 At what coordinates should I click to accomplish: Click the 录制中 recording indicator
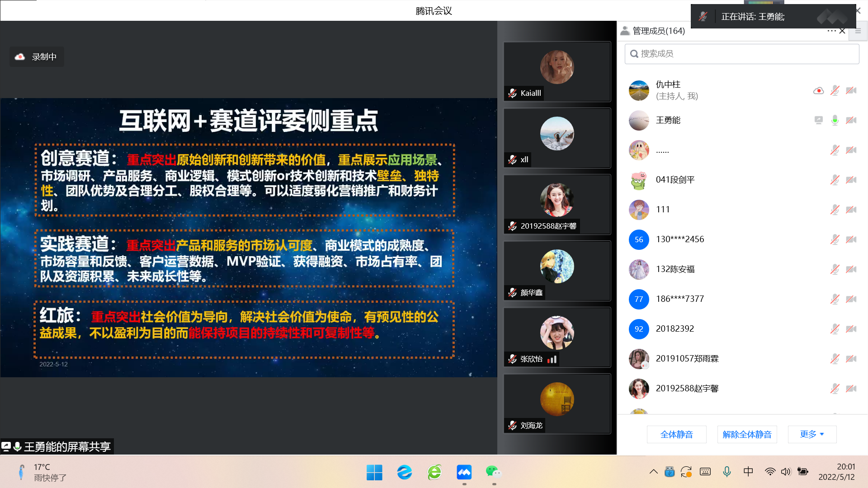click(37, 57)
